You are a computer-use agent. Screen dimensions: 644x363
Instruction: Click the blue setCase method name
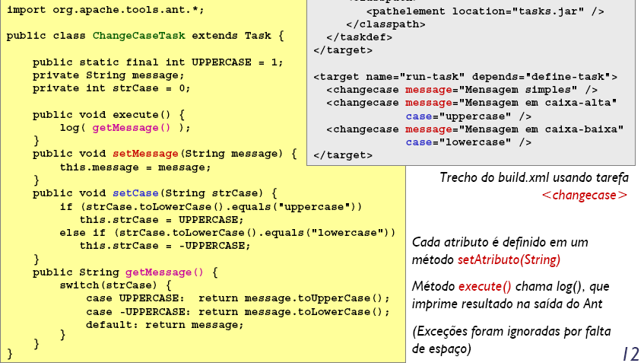(x=135, y=193)
